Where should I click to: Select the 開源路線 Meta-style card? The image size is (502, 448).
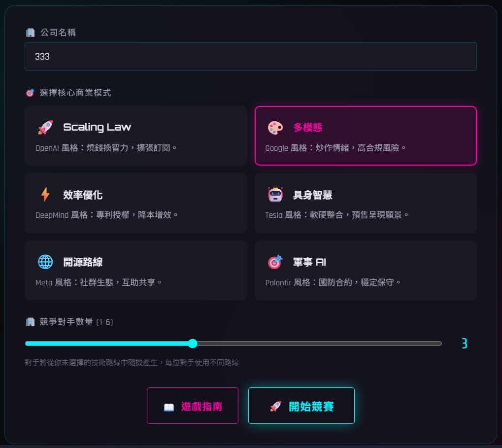click(135, 270)
